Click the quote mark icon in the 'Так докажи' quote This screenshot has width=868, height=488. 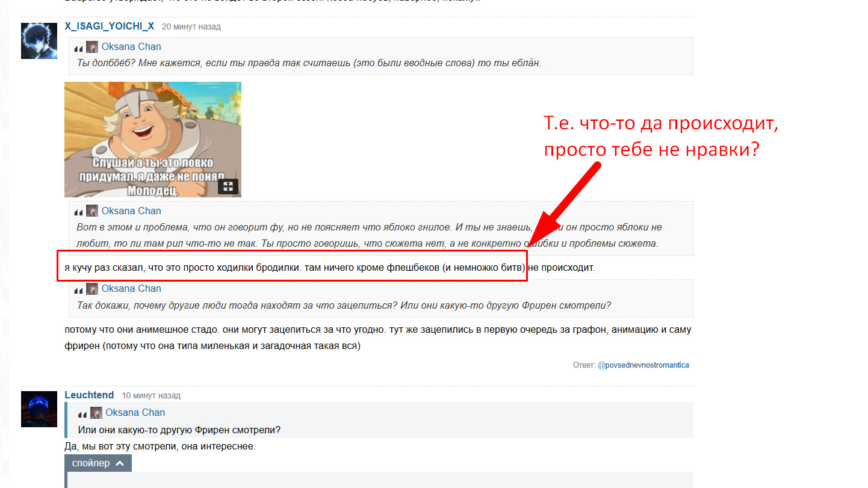pyautogui.click(x=78, y=289)
